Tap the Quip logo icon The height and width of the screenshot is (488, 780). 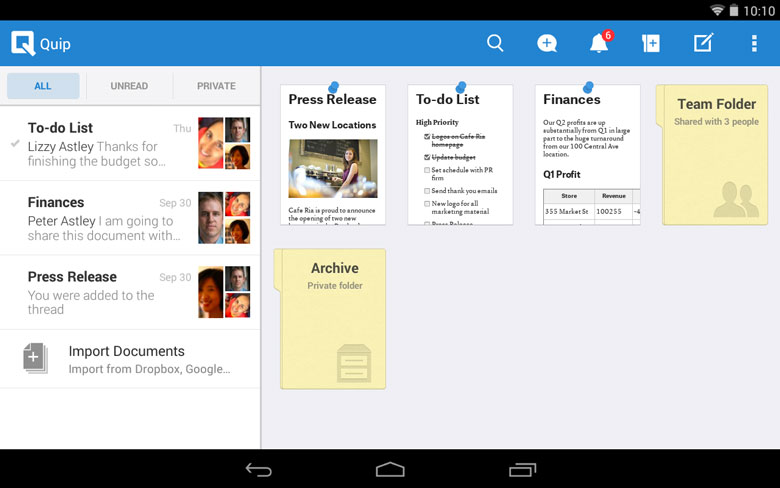(23, 43)
